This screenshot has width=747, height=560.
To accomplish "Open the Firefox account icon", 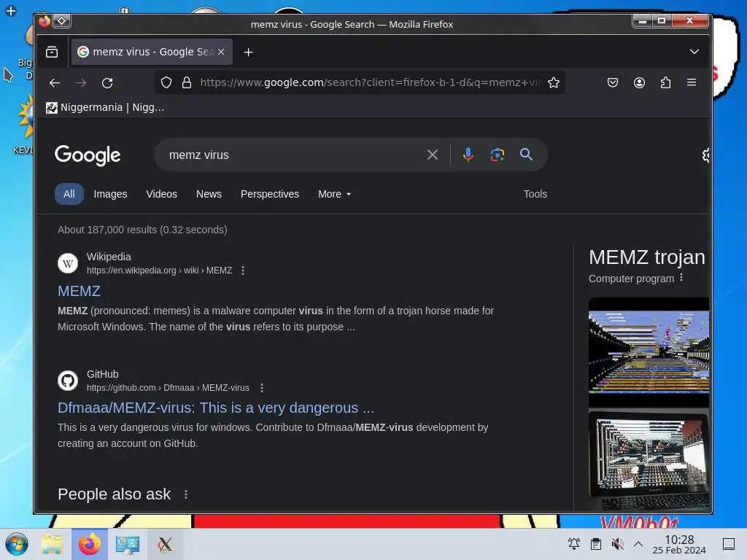I will [639, 83].
